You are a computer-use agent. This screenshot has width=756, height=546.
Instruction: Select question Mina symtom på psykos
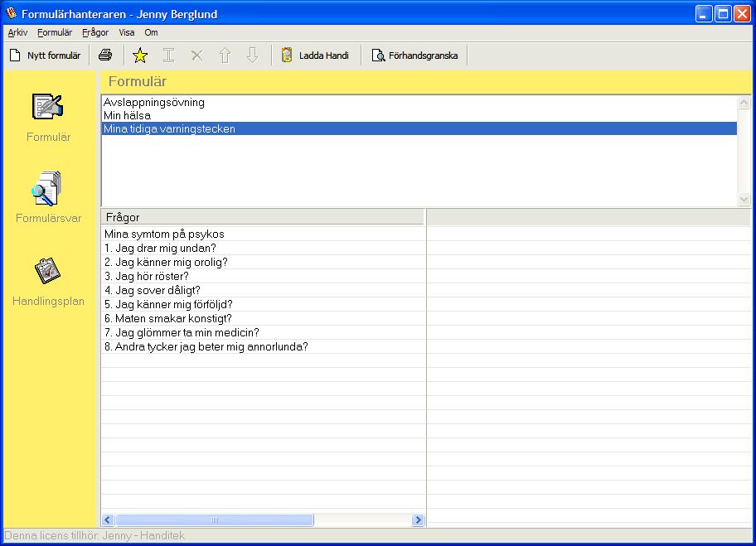[x=264, y=234]
